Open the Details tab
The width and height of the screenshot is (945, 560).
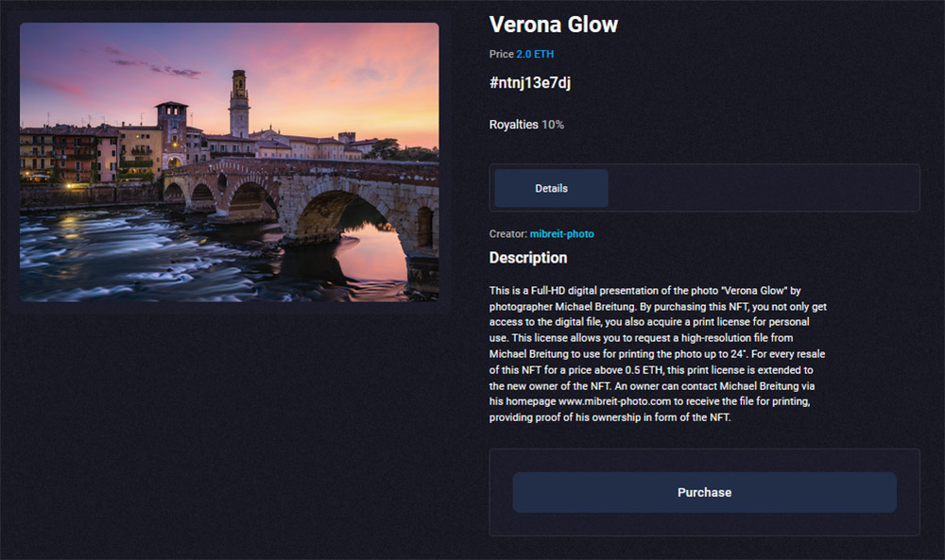551,188
